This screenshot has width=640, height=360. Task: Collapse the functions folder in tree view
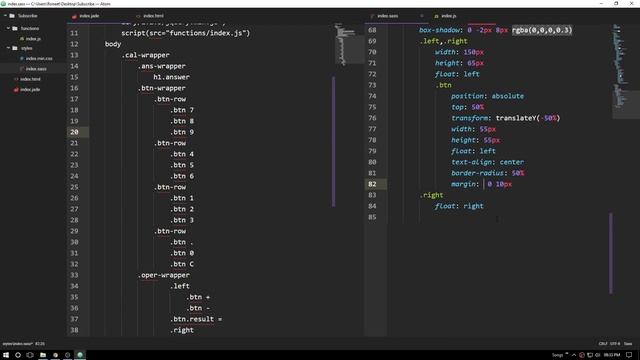8,29
